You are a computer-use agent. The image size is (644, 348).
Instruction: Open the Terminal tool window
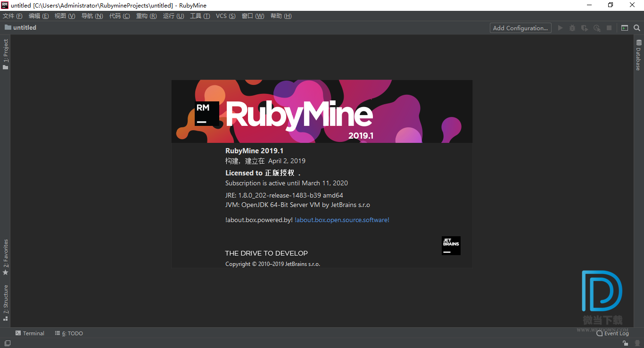(30, 333)
